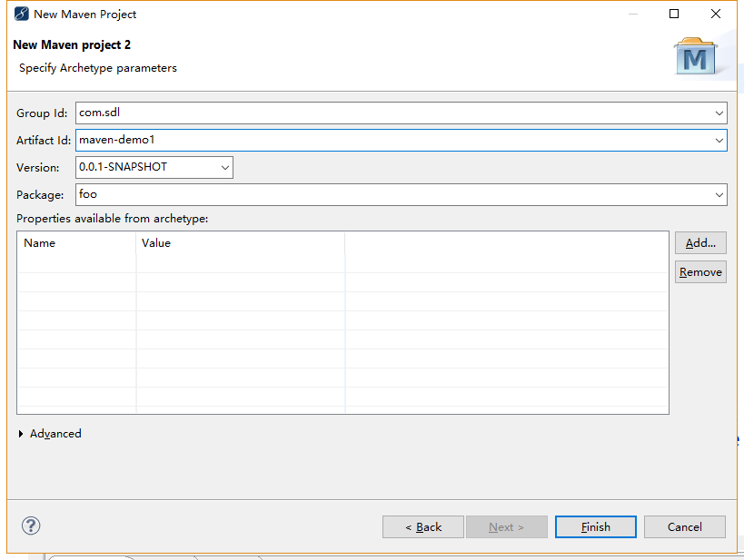The height and width of the screenshot is (560, 744).
Task: Click the Spring Tool Suite title bar icon
Action: (x=21, y=14)
